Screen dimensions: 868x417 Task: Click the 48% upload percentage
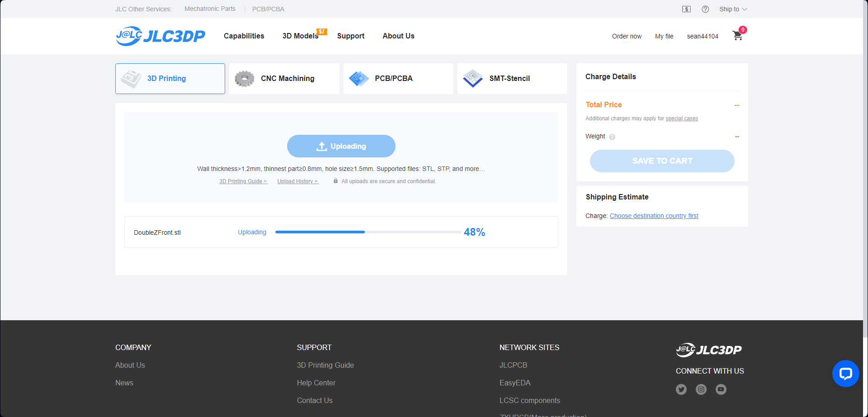pos(474,232)
